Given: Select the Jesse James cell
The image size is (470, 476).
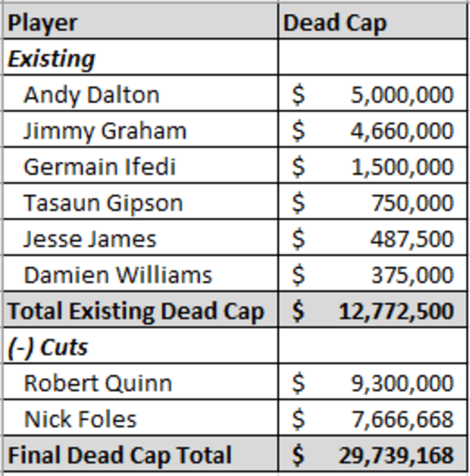Looking at the screenshot, I should point(140,238).
